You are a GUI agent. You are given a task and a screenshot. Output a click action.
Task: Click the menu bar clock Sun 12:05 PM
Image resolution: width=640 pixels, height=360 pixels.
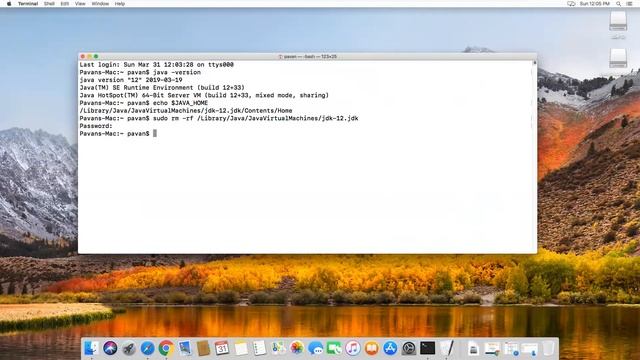point(595,4)
